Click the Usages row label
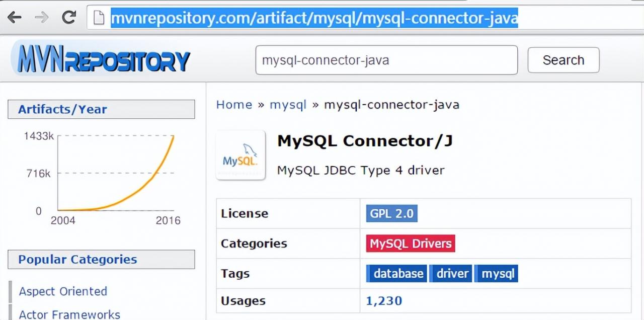 [243, 301]
